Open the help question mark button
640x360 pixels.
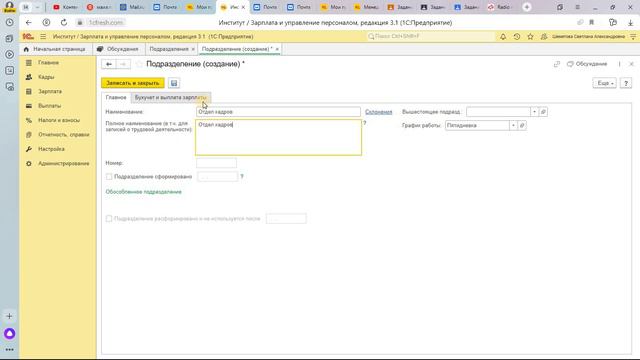coord(626,83)
